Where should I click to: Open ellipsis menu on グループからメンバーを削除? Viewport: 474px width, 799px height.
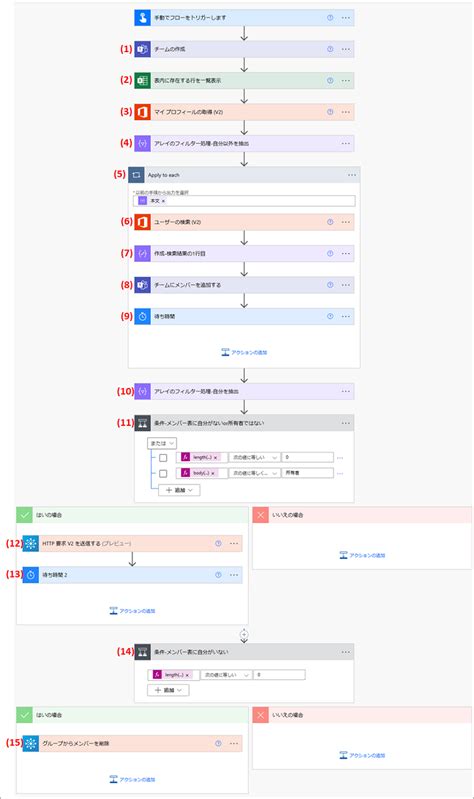233,743
